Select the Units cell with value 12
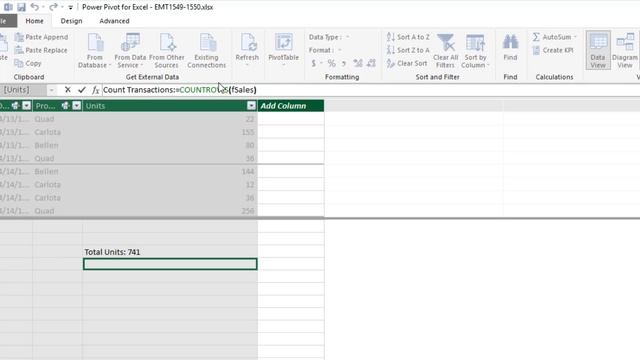Viewport: 640px width, 360px height. coord(170,184)
